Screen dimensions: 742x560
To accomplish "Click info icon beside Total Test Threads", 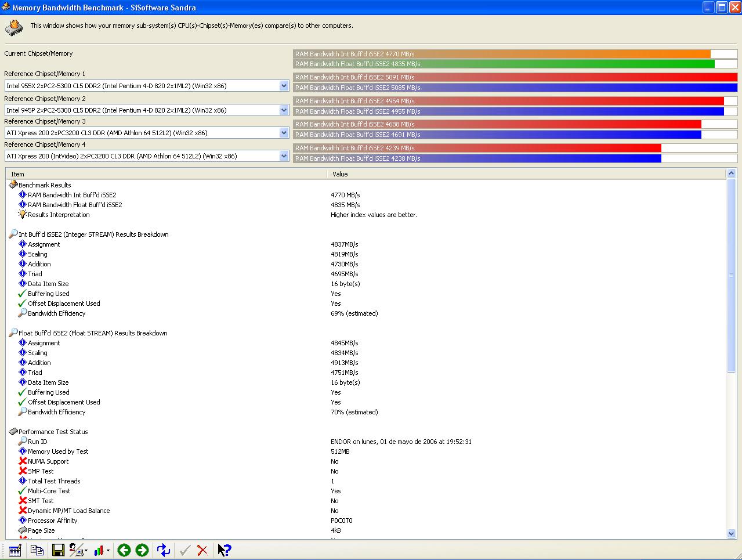I will 23,481.
